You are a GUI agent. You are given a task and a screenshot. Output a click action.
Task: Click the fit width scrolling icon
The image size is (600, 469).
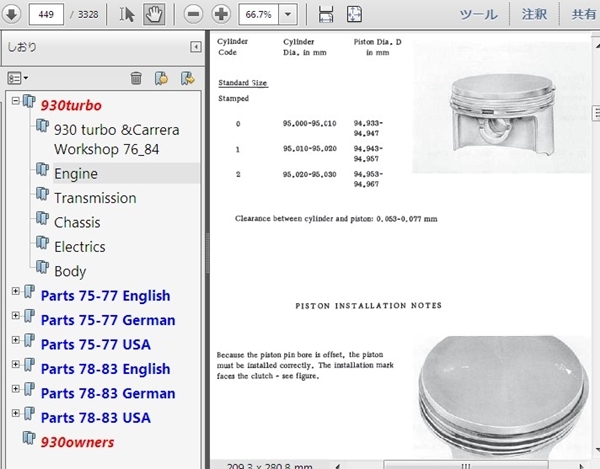(x=326, y=15)
